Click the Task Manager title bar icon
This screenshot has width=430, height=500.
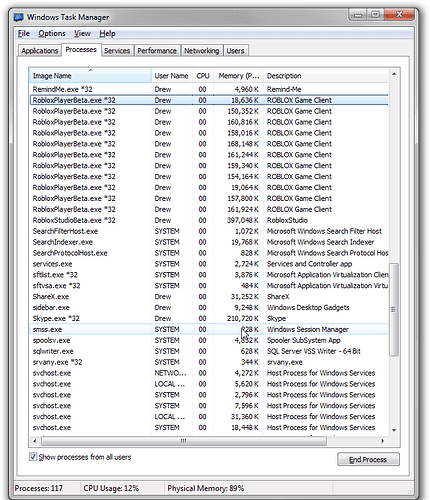(19, 17)
